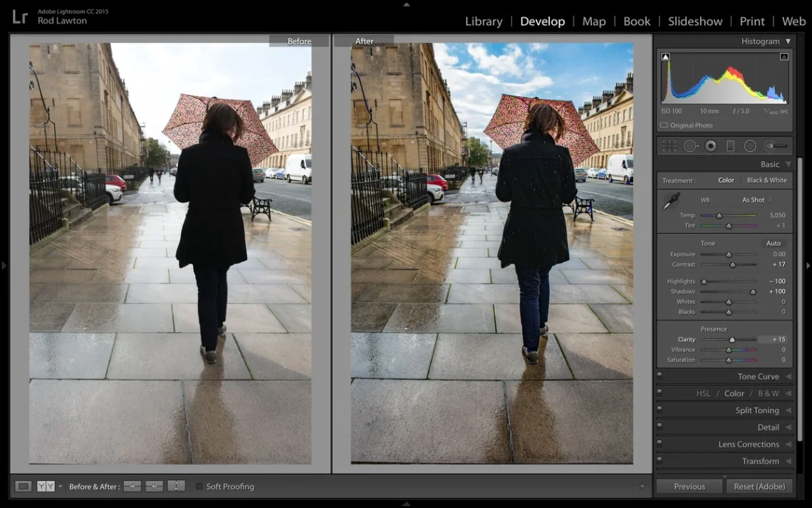
Task: Open the Library module
Action: tap(484, 21)
